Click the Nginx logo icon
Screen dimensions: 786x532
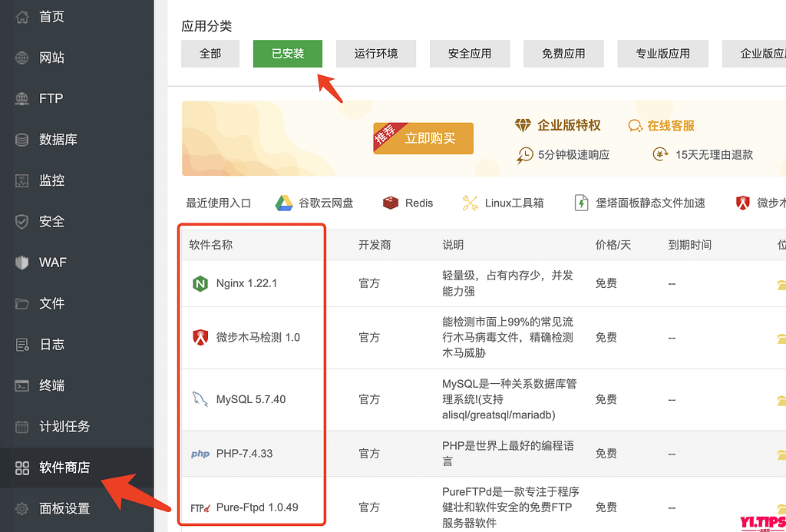click(200, 283)
